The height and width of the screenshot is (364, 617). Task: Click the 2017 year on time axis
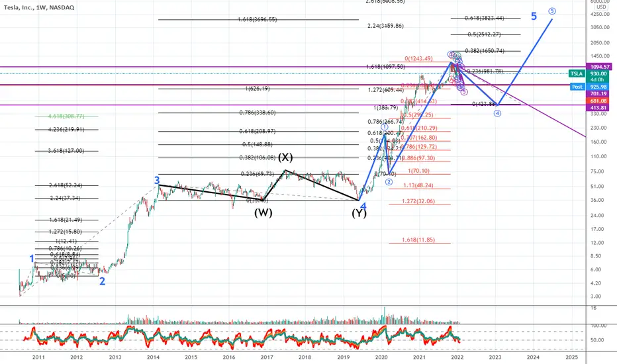pyautogui.click(x=267, y=357)
